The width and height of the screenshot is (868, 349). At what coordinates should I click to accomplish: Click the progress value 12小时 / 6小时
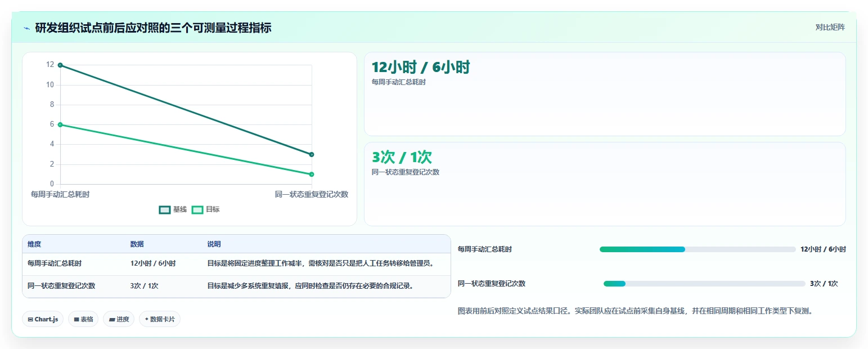point(824,249)
